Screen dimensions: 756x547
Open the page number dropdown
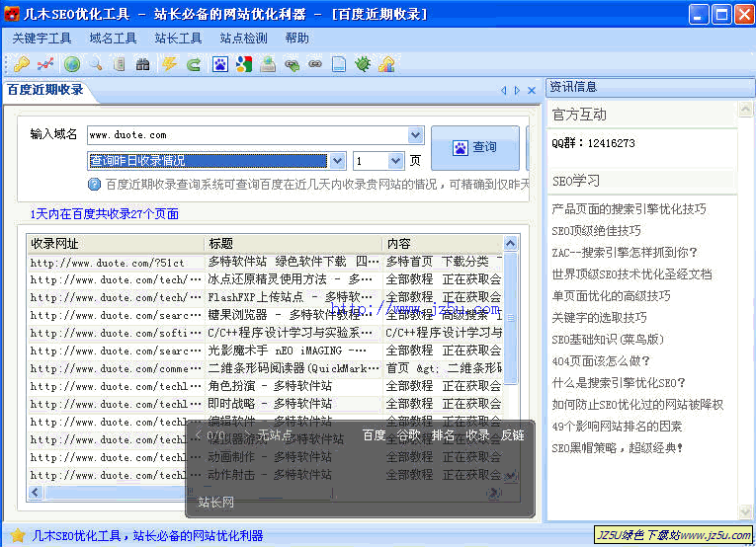pyautogui.click(x=396, y=160)
